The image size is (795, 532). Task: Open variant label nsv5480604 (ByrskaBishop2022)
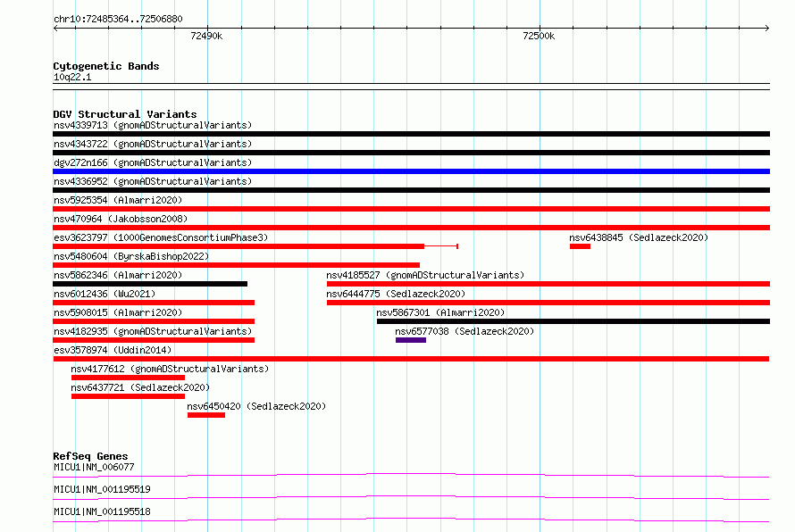click(x=131, y=256)
